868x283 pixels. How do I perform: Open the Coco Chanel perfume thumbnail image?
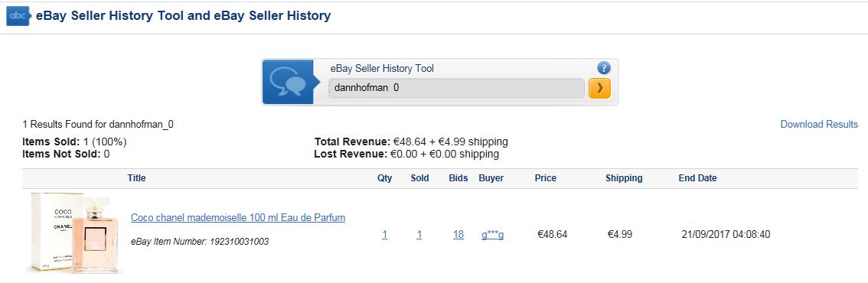point(73,233)
